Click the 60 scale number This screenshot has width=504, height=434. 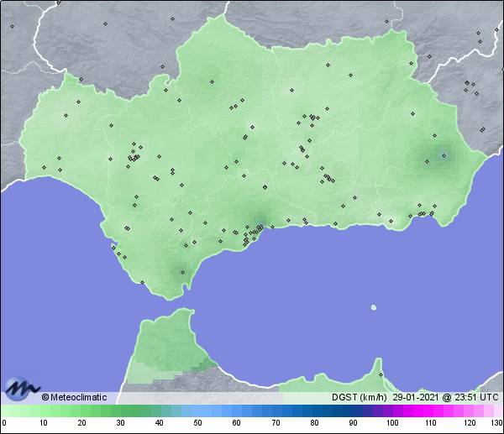pos(237,422)
